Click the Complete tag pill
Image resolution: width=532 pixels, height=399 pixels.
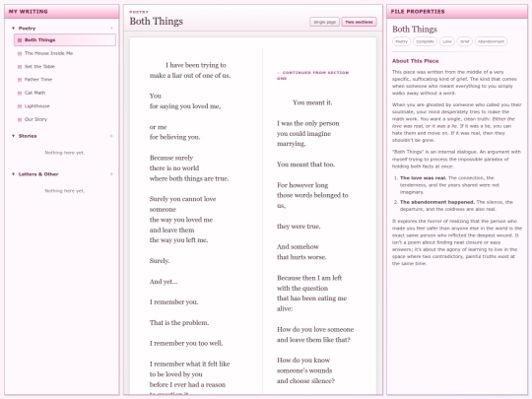click(425, 41)
